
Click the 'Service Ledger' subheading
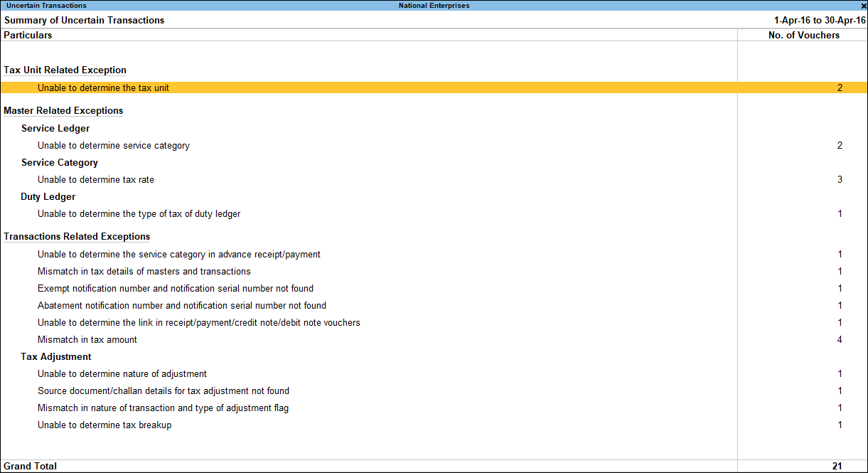click(55, 129)
